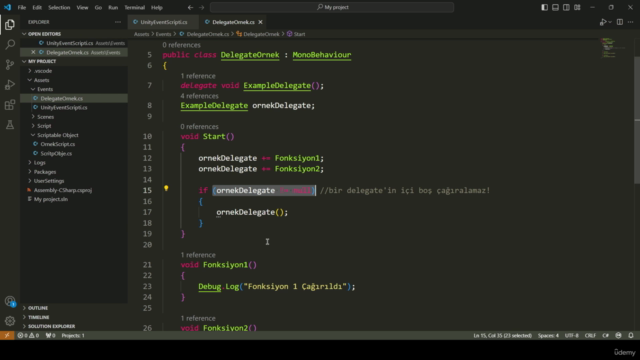Viewport: 640px width, 360px height.
Task: Toggle the primary side bar layout icon
Action: [544, 7]
